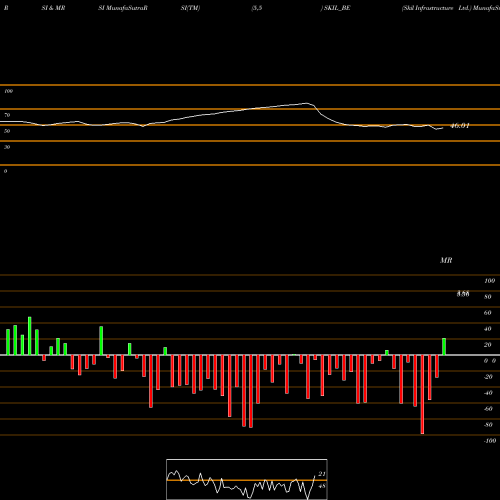
Task: Click the 'SI(TM)' header label
Action: coord(190,8)
